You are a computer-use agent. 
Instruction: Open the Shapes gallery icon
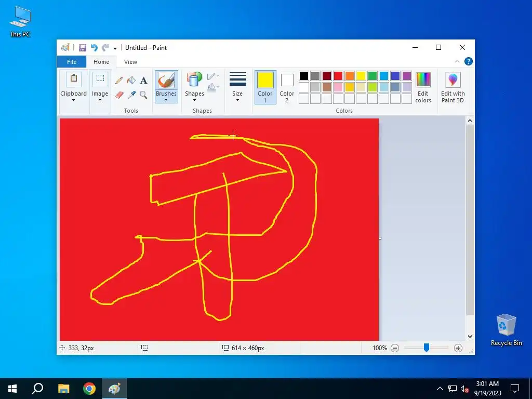tap(194, 80)
